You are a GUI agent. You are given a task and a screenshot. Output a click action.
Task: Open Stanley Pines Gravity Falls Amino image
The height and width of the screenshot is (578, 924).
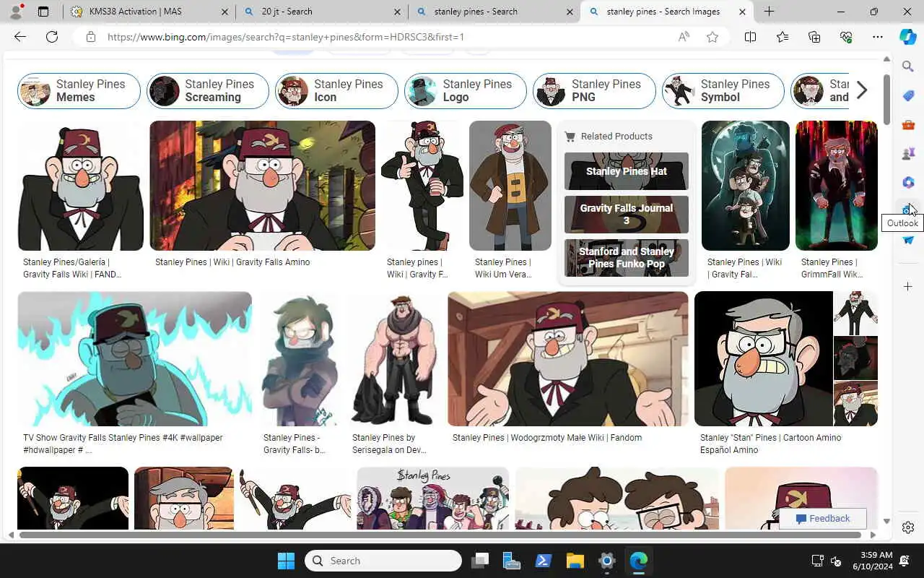click(262, 186)
